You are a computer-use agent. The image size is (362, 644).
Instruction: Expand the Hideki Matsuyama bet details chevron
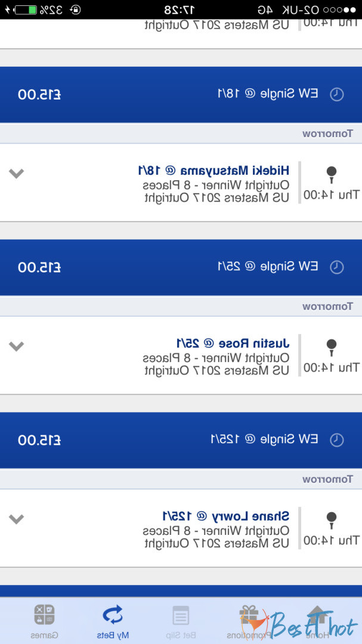tap(17, 174)
